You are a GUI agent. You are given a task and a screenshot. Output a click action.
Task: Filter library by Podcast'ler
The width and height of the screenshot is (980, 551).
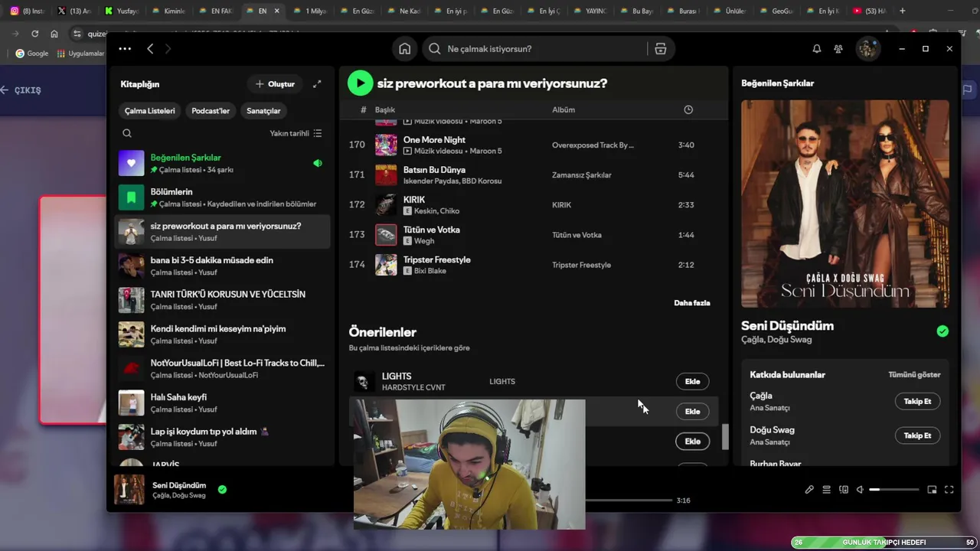(x=211, y=111)
